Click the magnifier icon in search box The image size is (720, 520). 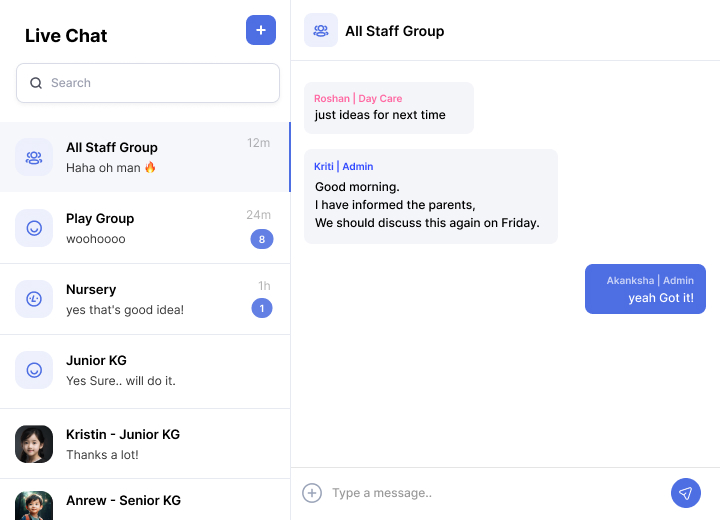(36, 83)
